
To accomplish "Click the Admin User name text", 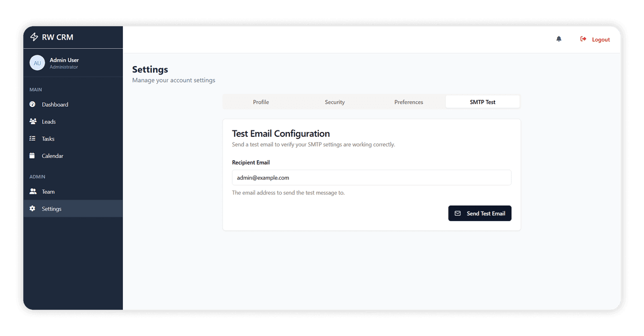I will point(64,60).
